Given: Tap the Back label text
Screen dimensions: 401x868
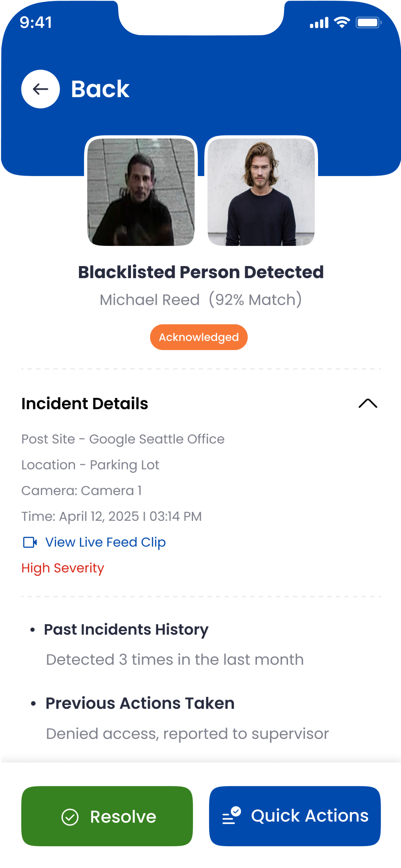Looking at the screenshot, I should click(x=100, y=89).
